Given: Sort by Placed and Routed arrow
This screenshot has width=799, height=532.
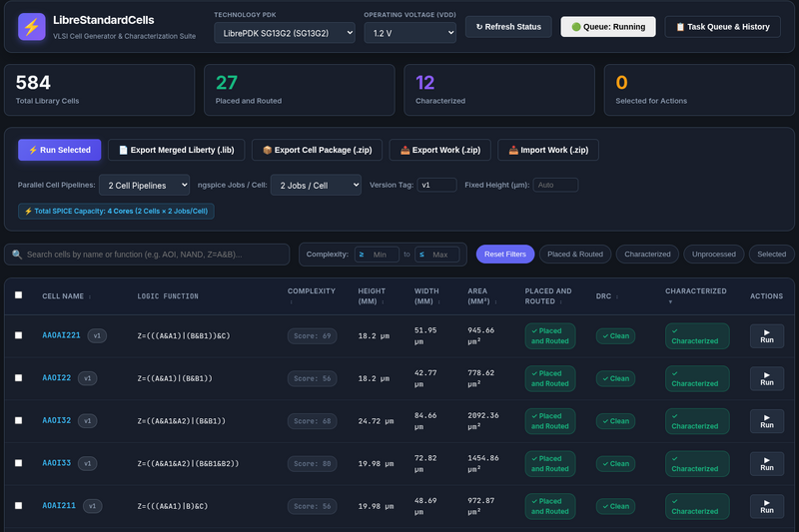Looking at the screenshot, I should (561, 301).
